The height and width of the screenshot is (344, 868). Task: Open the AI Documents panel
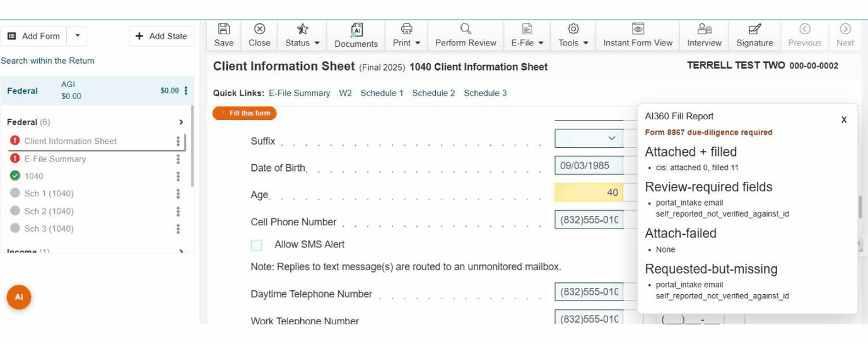point(356,35)
